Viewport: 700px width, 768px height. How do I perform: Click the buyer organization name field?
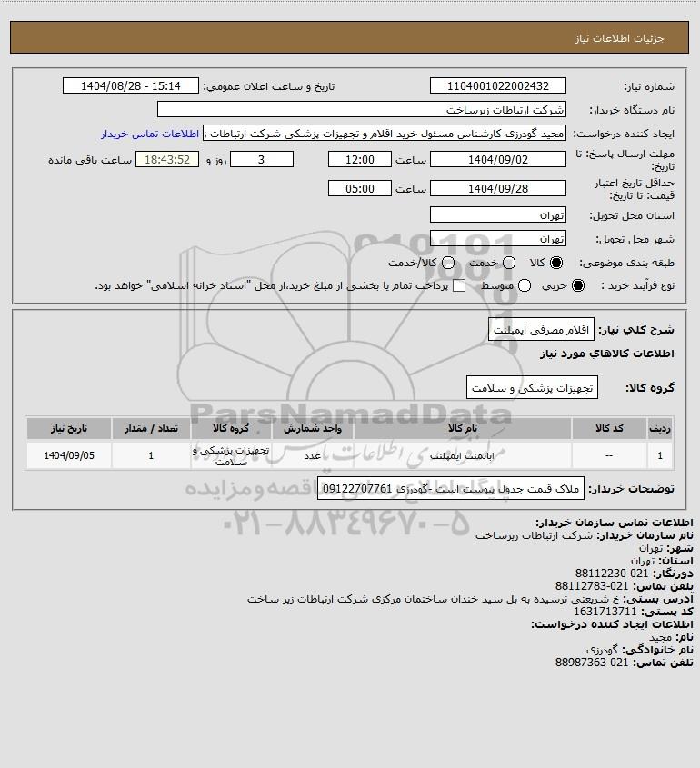(x=362, y=110)
